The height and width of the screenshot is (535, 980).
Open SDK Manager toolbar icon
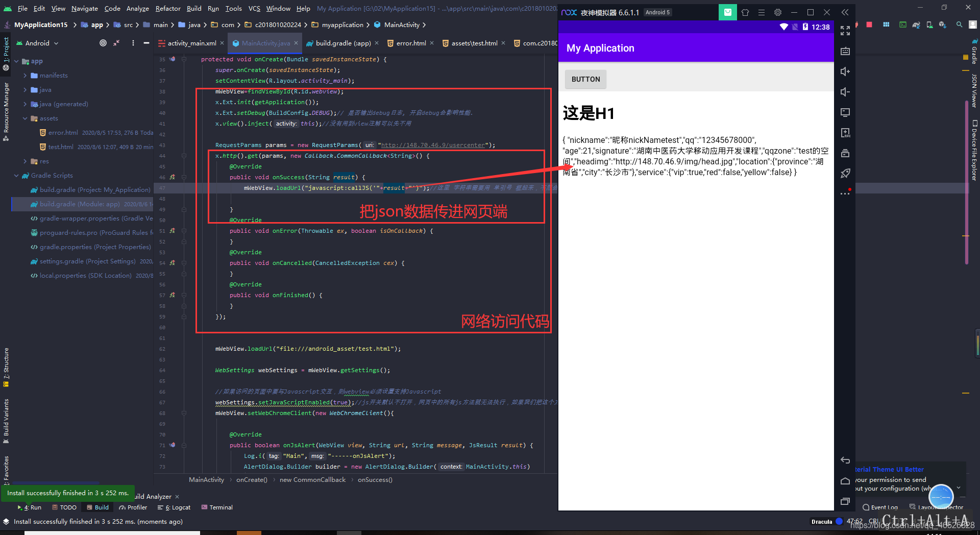click(943, 25)
